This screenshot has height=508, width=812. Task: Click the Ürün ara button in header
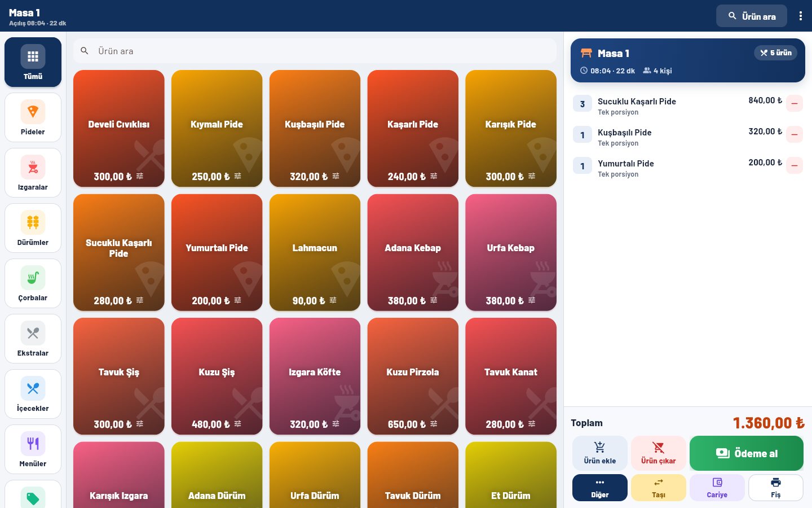pos(752,16)
